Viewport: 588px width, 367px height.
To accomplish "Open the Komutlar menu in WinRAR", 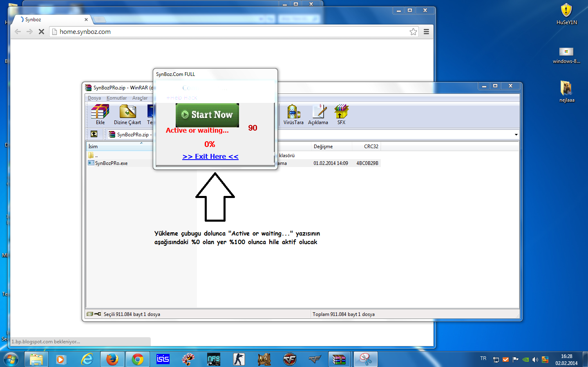I will pos(117,98).
